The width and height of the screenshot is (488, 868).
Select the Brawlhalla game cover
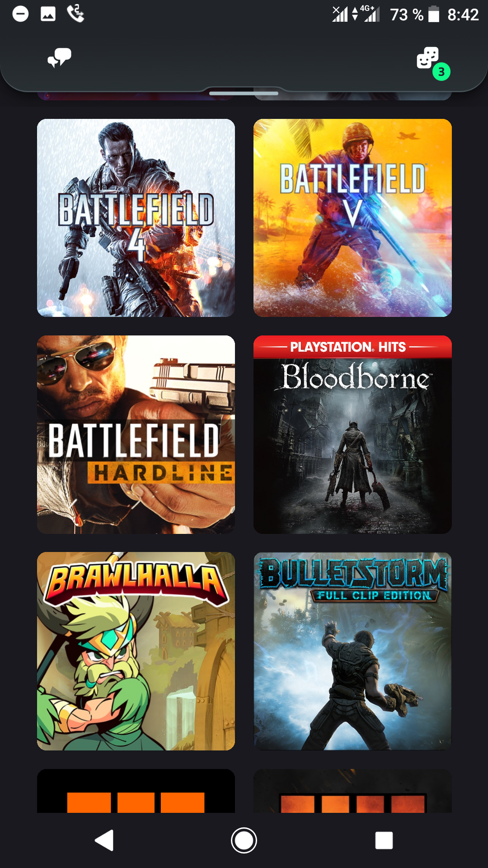coord(136,651)
